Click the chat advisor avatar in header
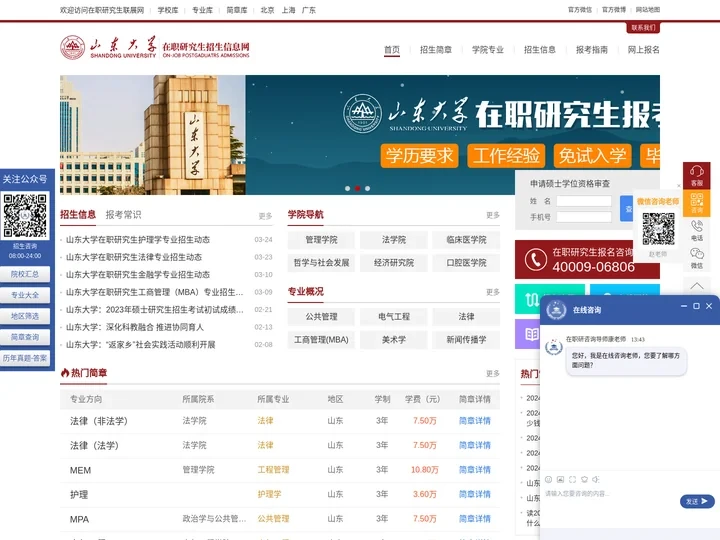 point(556,310)
